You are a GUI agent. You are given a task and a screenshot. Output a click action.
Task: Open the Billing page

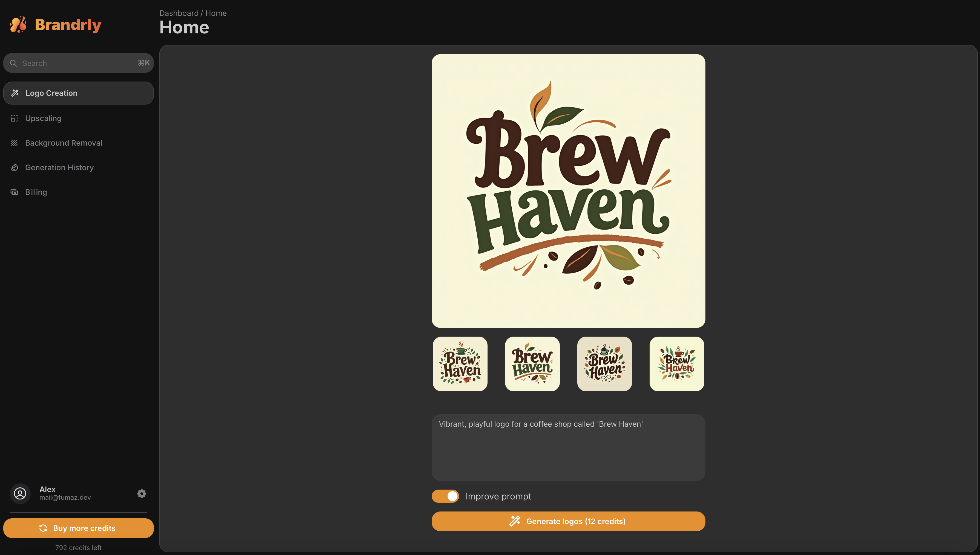36,192
